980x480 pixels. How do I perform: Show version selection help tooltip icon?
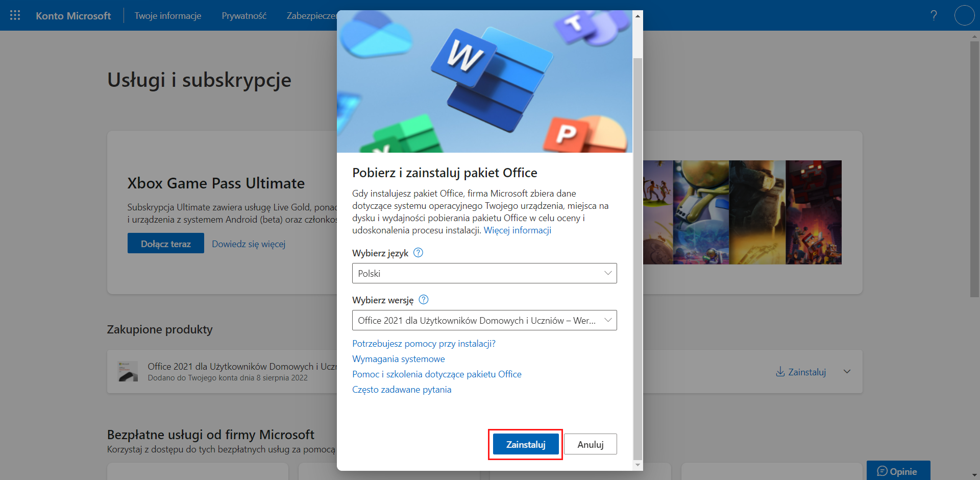pyautogui.click(x=424, y=300)
